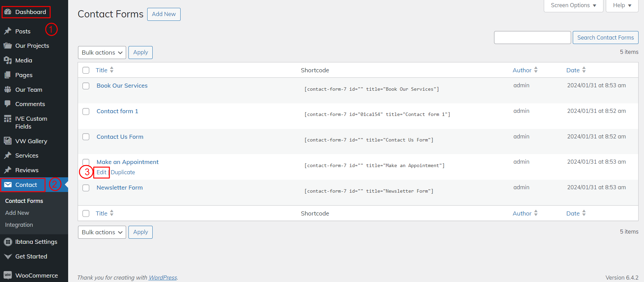Toggle select-all checkbox in table header
This screenshot has height=282, width=644.
click(x=86, y=70)
